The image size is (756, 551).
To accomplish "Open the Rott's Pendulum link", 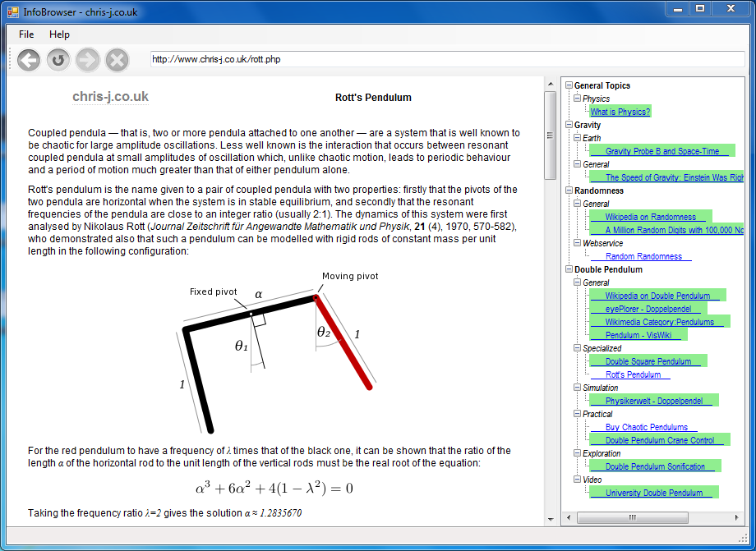I will (633, 374).
